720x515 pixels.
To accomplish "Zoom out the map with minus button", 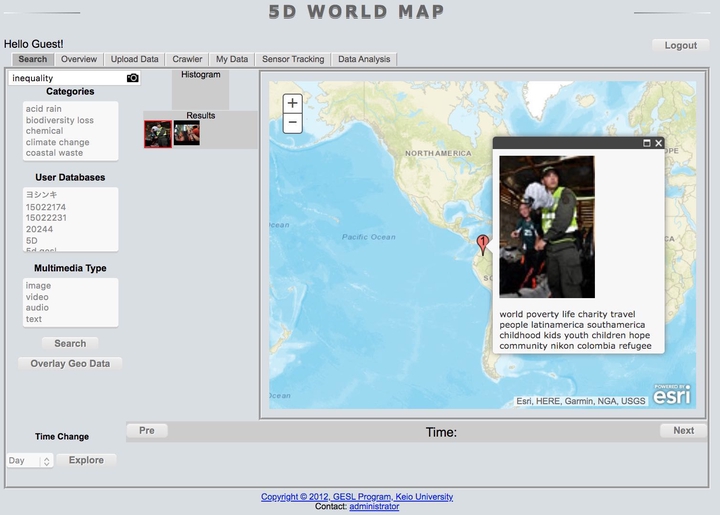I will pos(292,123).
